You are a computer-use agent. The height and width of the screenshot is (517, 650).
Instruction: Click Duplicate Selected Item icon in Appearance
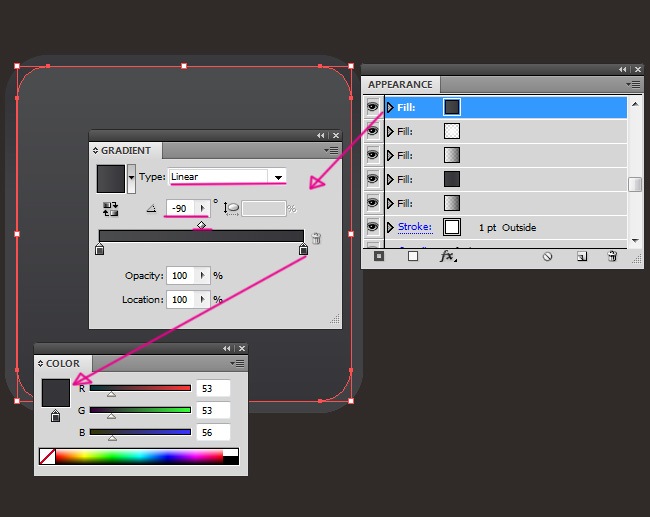point(581,257)
